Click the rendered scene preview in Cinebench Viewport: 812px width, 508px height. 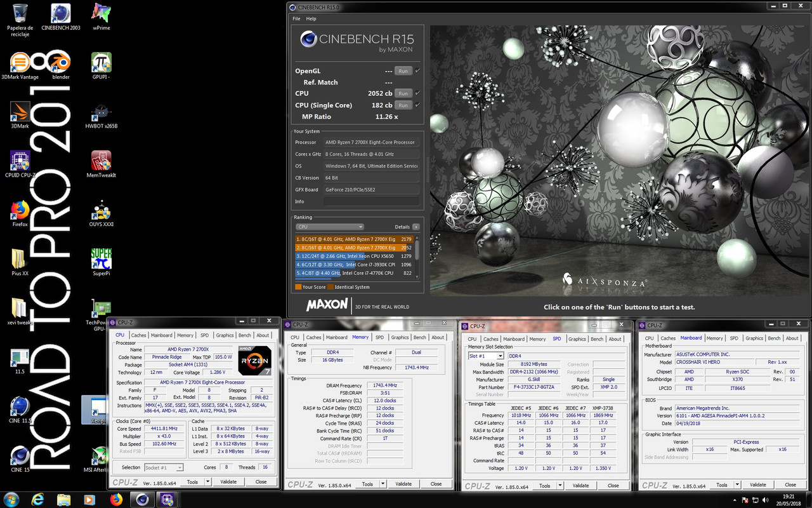(x=619, y=160)
